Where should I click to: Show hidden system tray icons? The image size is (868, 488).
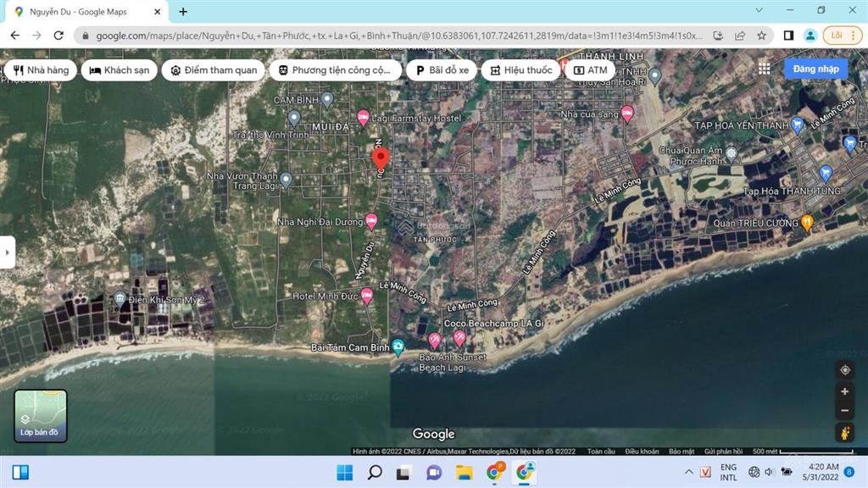(688, 472)
